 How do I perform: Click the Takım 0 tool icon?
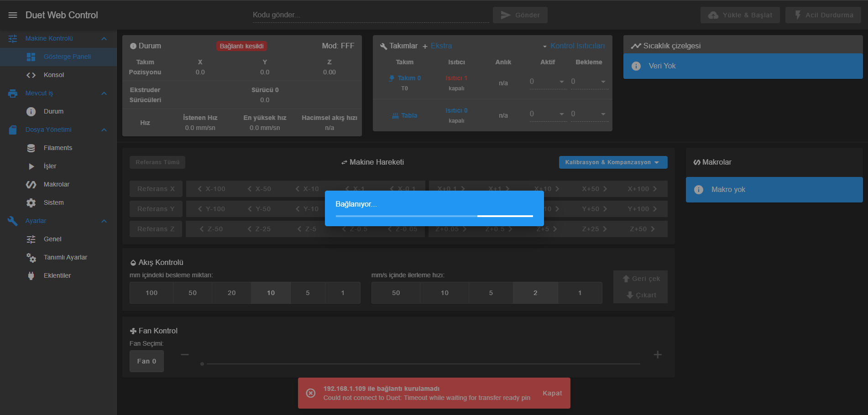coord(392,78)
